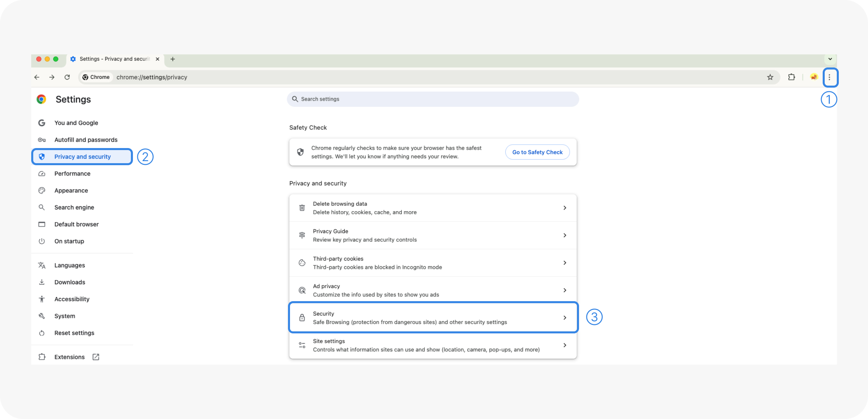Click the reload page icon
This screenshot has width=868, height=419.
coord(67,77)
